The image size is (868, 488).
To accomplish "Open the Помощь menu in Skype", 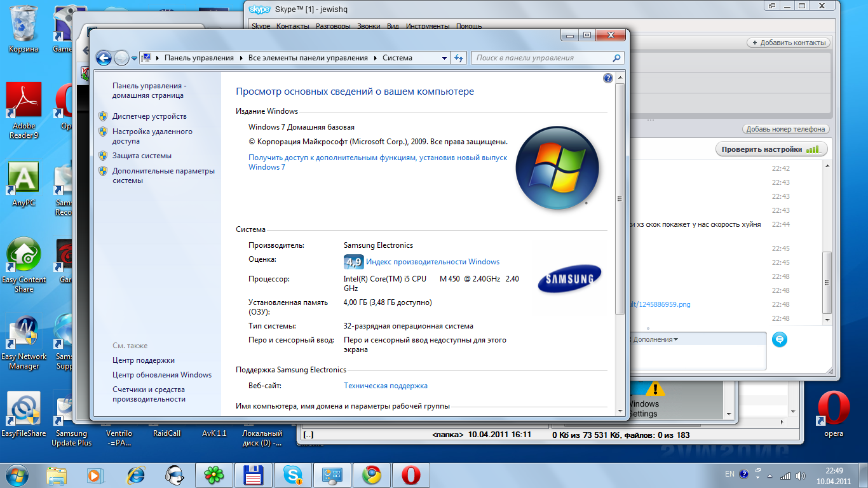I will point(469,26).
